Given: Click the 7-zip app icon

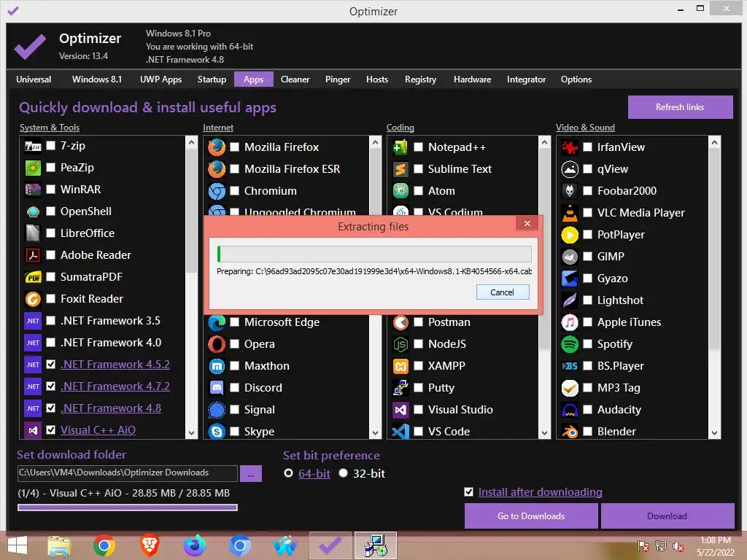Looking at the screenshot, I should point(33,146).
